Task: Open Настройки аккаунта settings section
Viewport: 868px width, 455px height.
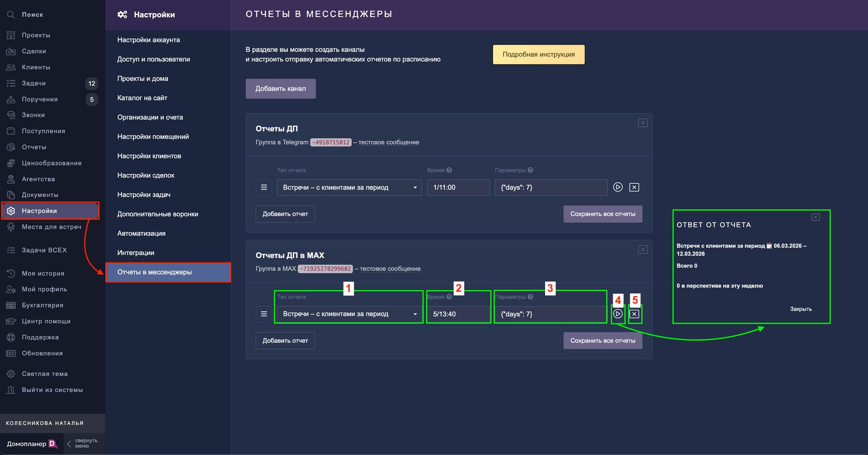Action: tap(168, 40)
